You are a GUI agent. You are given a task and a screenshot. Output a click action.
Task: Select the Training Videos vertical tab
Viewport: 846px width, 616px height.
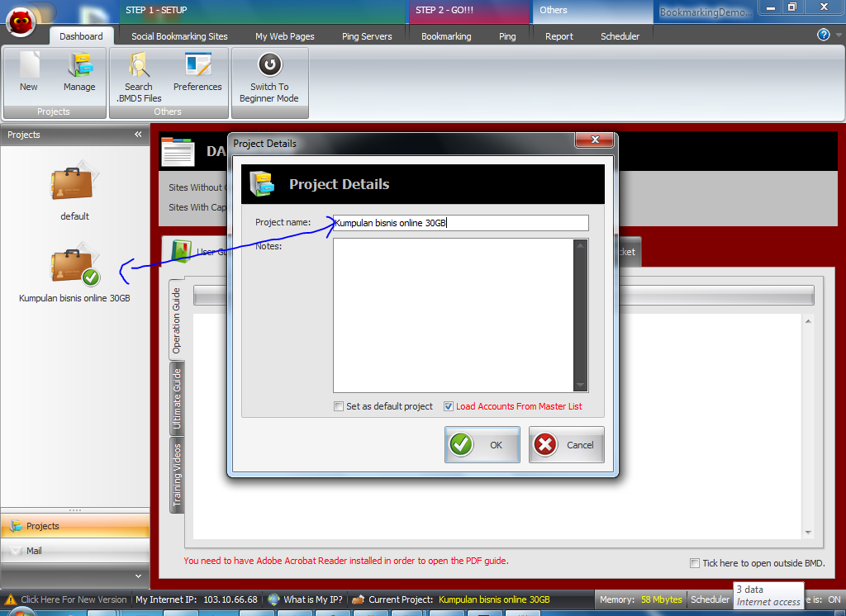click(177, 476)
